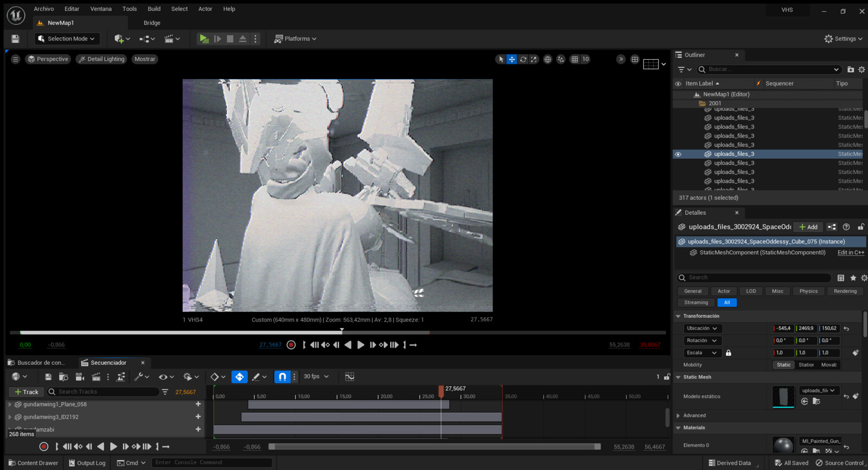Toggle the Escala lock ratio padlock
Screen dimensions: 868x470
729,353
